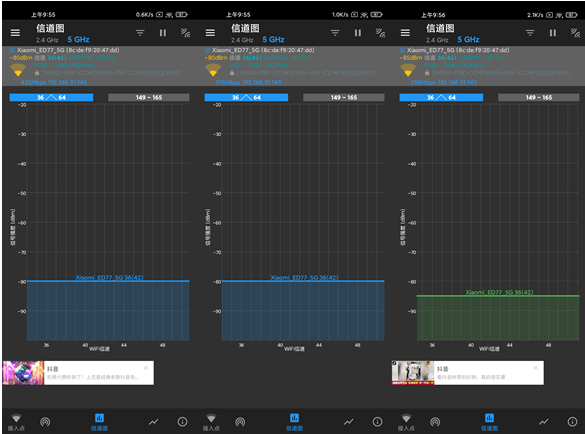Select 5 GHz band in left screenshot

[78, 40]
